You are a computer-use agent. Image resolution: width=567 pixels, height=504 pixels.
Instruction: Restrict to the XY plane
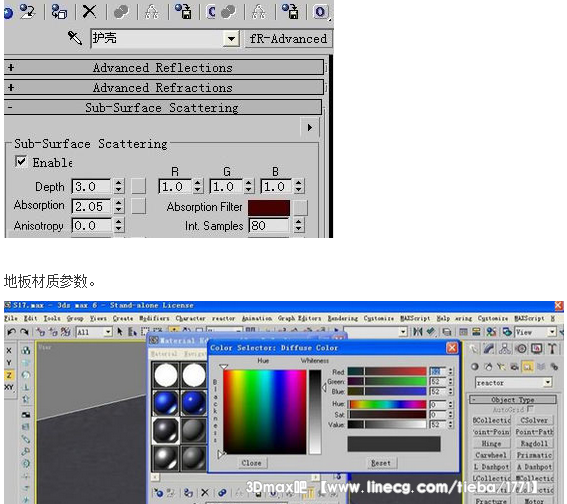coord(9,387)
